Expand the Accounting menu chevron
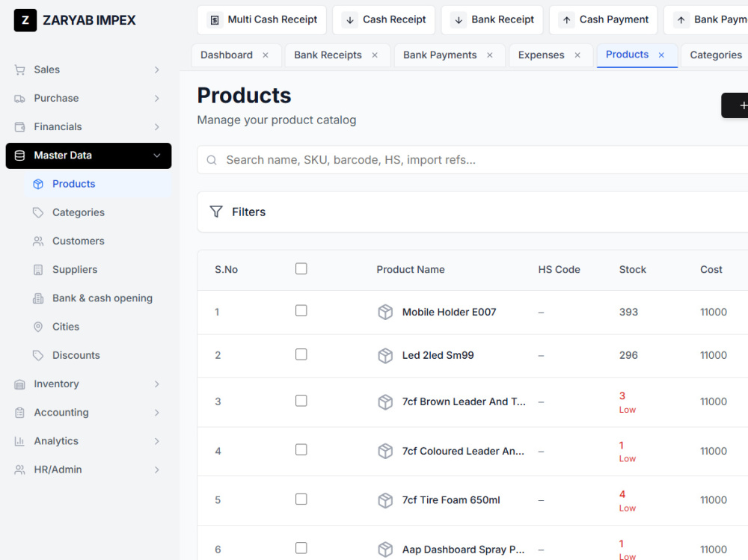748x560 pixels. (x=157, y=413)
